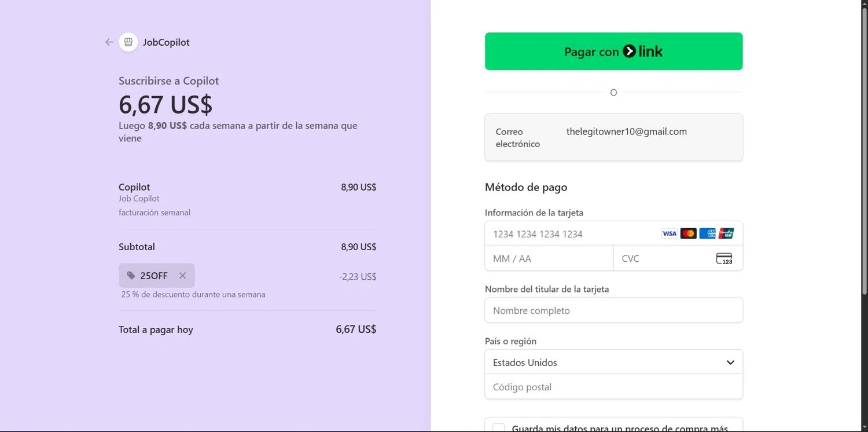Click the País o región label
868x432 pixels.
click(x=511, y=341)
